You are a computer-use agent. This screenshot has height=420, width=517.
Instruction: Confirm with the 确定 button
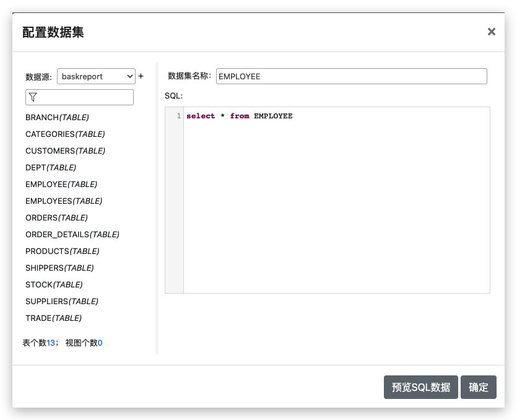[479, 387]
